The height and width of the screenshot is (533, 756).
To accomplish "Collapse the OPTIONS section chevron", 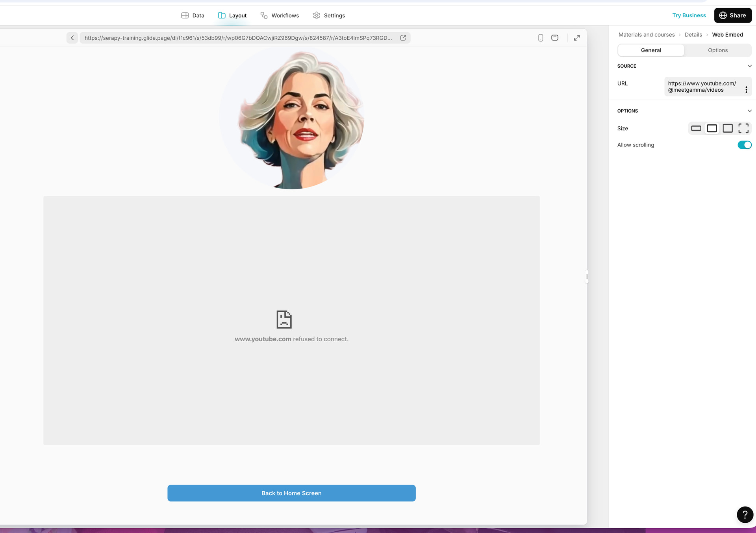I will click(749, 111).
